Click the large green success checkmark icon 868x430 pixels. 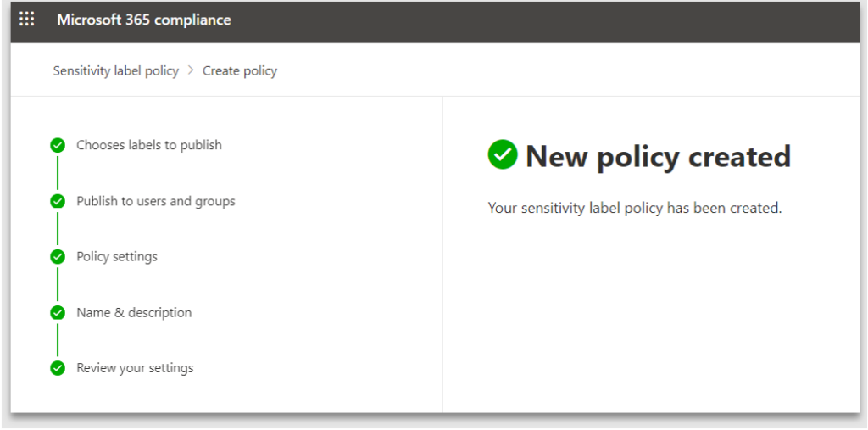[503, 154]
